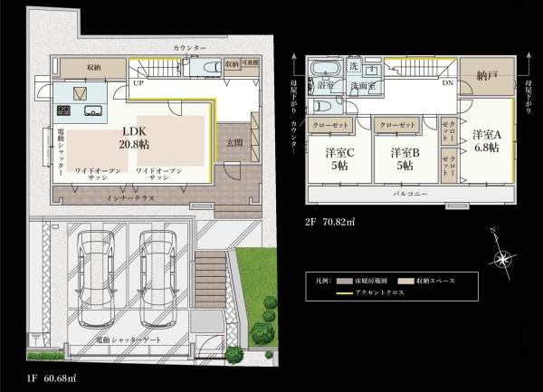Image resolution: width=543 pixels, height=392 pixels.
Task: Click the 2F toilet symbol
Action: (x=322, y=107)
